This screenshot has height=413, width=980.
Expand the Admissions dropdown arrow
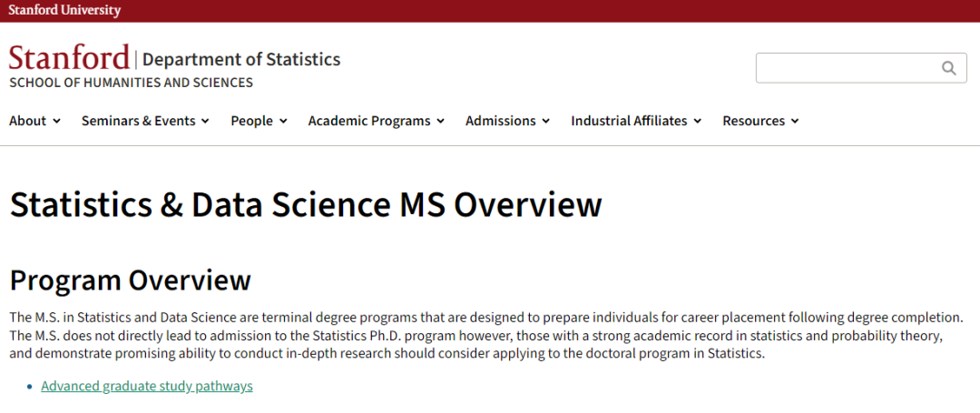tap(545, 122)
